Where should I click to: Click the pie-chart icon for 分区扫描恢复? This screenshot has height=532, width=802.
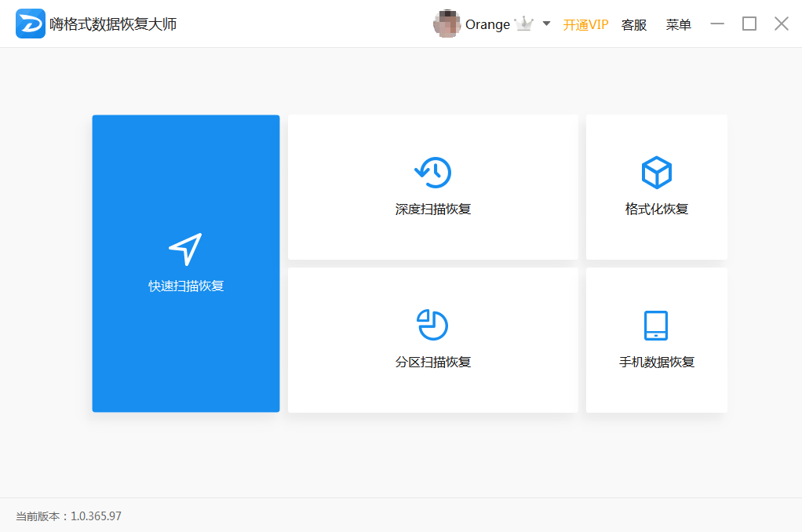pyautogui.click(x=432, y=325)
